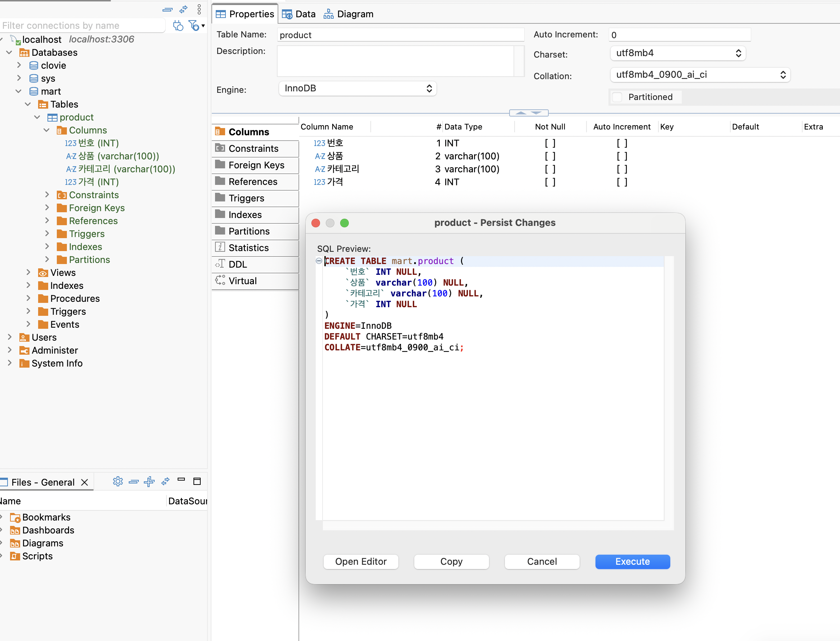Open the Engine InnoDB dropdown
Image resolution: width=840 pixels, height=641 pixels.
click(x=357, y=88)
